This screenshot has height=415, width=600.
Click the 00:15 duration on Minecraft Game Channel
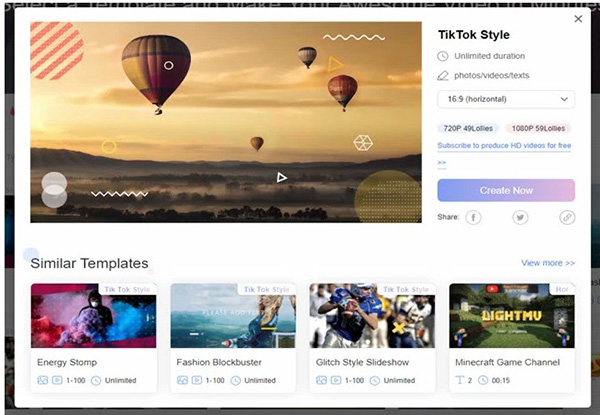click(501, 381)
